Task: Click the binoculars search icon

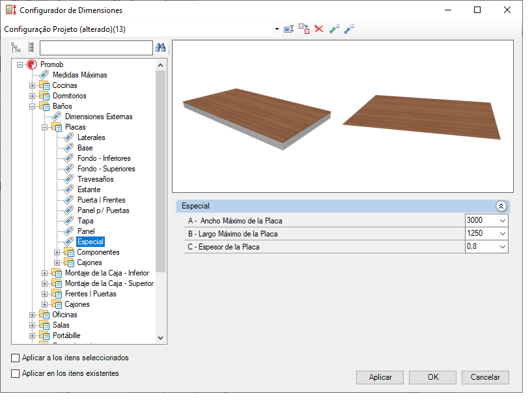Action: pyautogui.click(x=160, y=48)
